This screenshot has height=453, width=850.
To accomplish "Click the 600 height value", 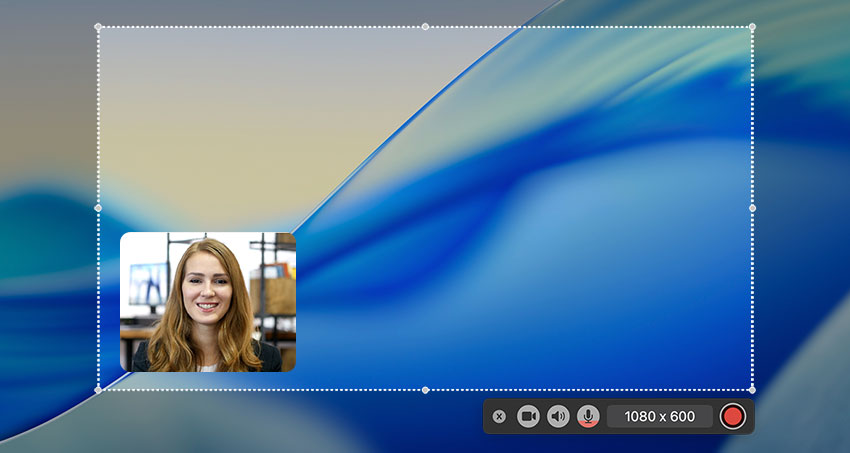I will [x=683, y=416].
